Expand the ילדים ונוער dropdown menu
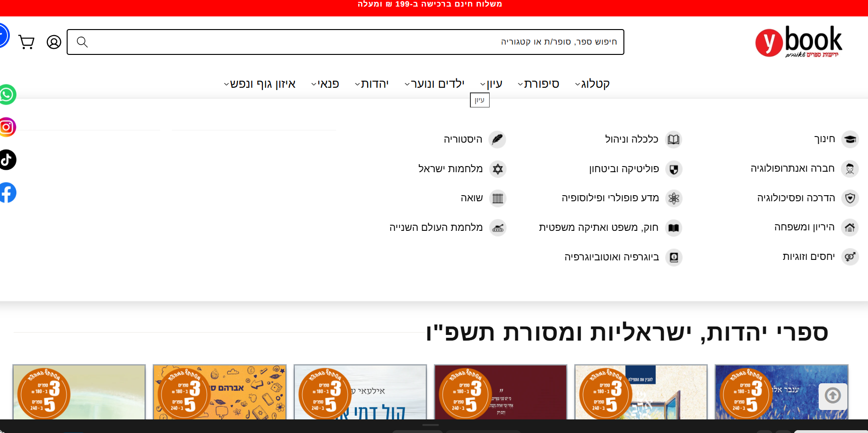The height and width of the screenshot is (433, 868). pos(435,84)
